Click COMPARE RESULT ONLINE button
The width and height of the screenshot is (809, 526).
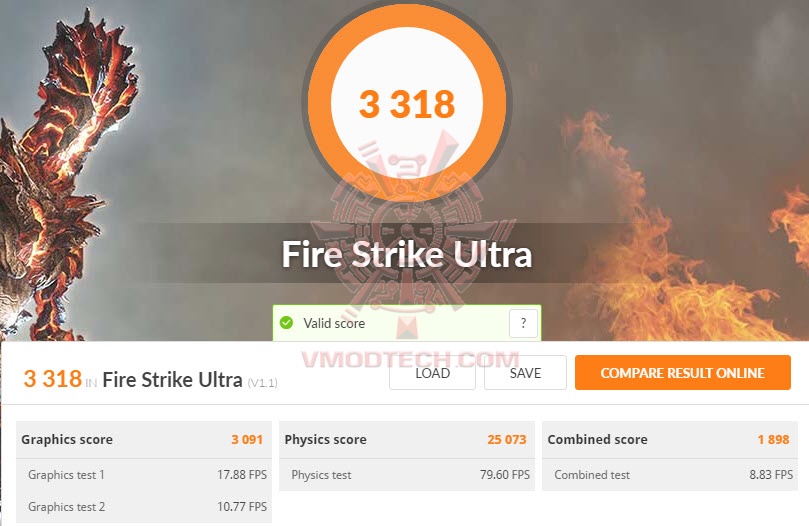pos(683,373)
